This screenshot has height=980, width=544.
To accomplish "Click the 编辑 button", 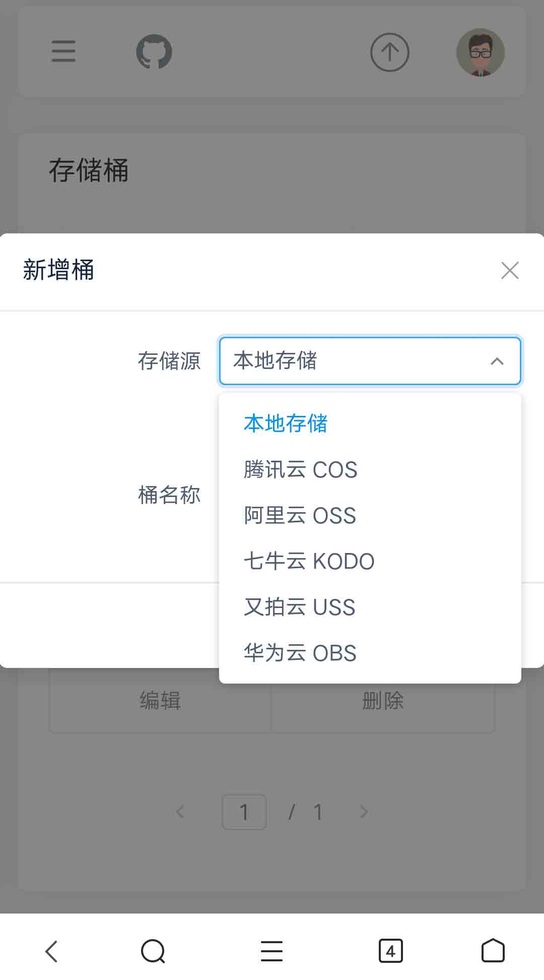I will [160, 701].
